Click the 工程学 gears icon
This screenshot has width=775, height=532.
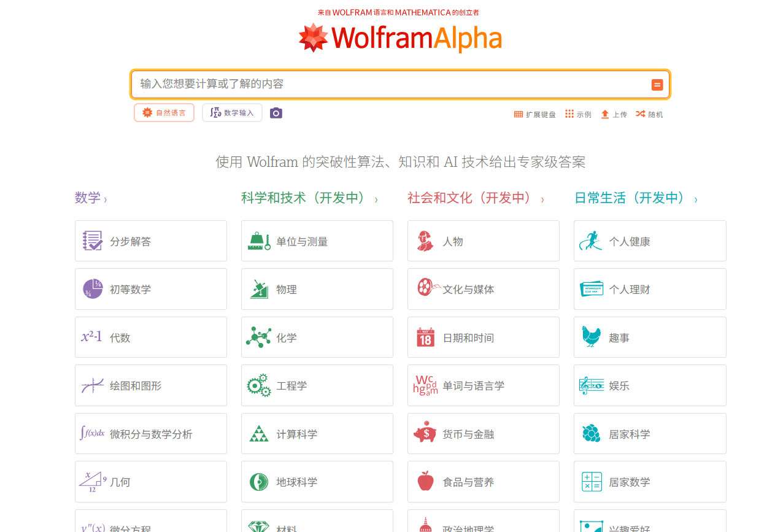[259, 385]
